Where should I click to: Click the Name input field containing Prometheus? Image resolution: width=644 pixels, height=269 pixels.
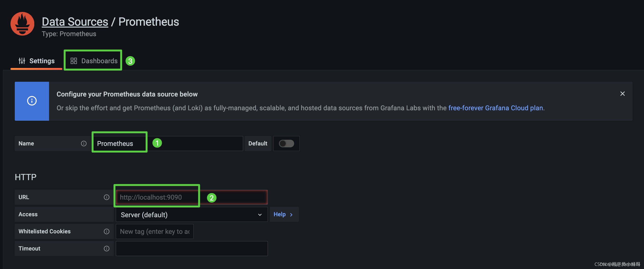[168, 143]
